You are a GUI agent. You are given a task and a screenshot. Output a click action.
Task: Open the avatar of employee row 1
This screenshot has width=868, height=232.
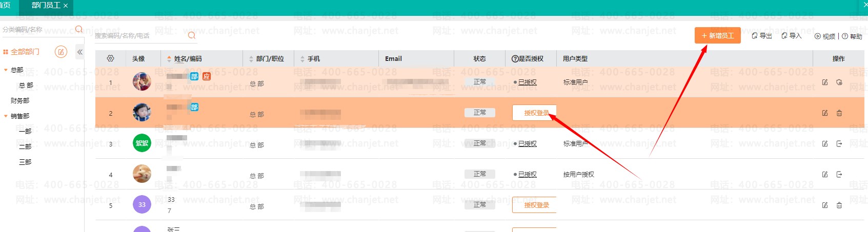(x=142, y=81)
